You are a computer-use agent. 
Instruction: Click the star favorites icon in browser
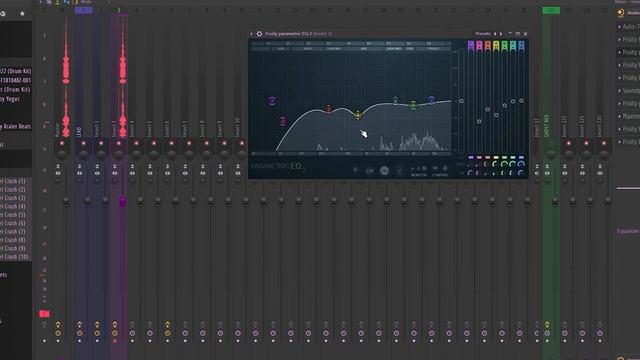pyautogui.click(x=22, y=13)
